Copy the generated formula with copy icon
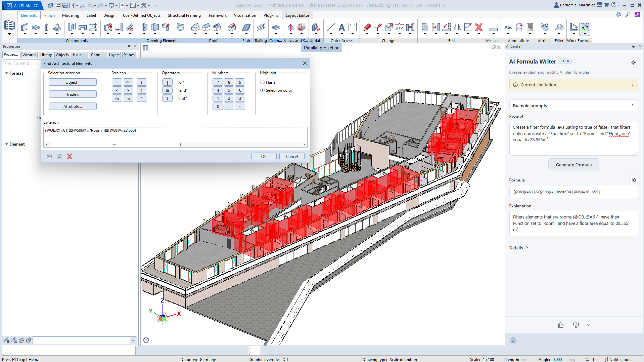Viewport: 644px width, 362px height. 634,180
